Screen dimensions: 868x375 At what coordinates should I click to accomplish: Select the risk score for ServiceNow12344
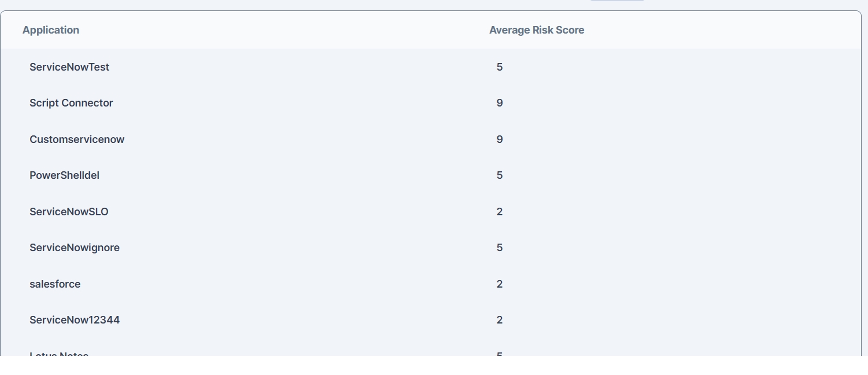coord(500,320)
